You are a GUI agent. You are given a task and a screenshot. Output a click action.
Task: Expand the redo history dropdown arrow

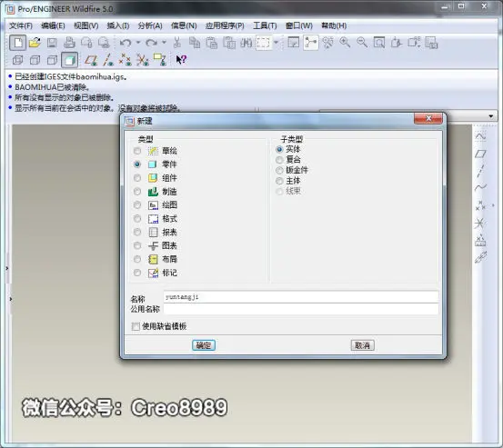click(x=164, y=43)
